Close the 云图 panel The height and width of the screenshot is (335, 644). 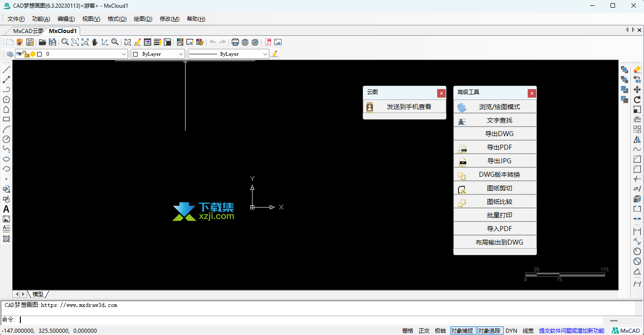[441, 94]
